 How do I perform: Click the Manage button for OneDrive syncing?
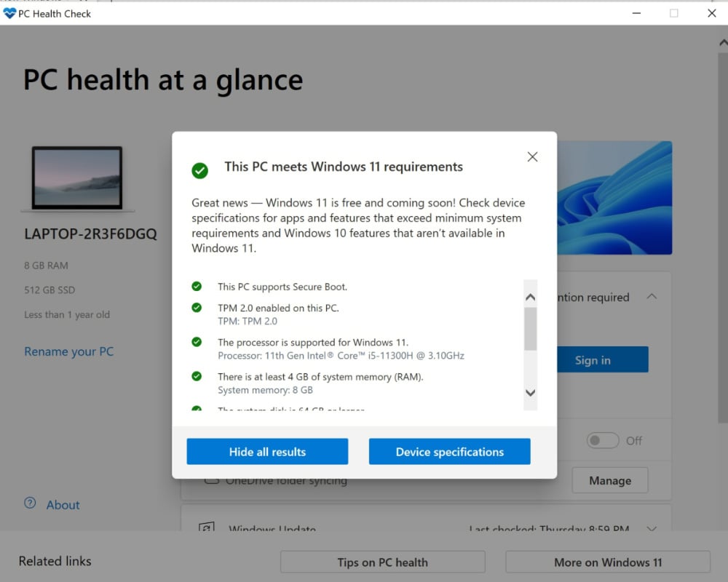pyautogui.click(x=609, y=480)
